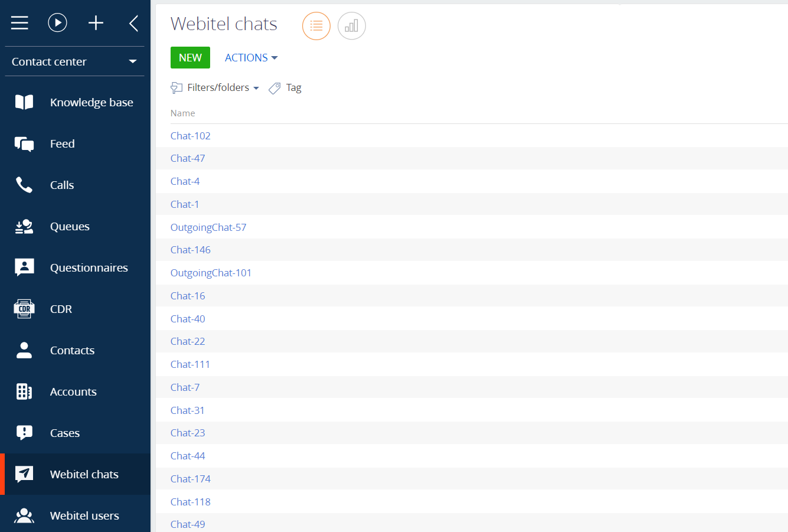Click the Feed speech bubbles icon
Viewport: 788px width, 532px height.
24,143
